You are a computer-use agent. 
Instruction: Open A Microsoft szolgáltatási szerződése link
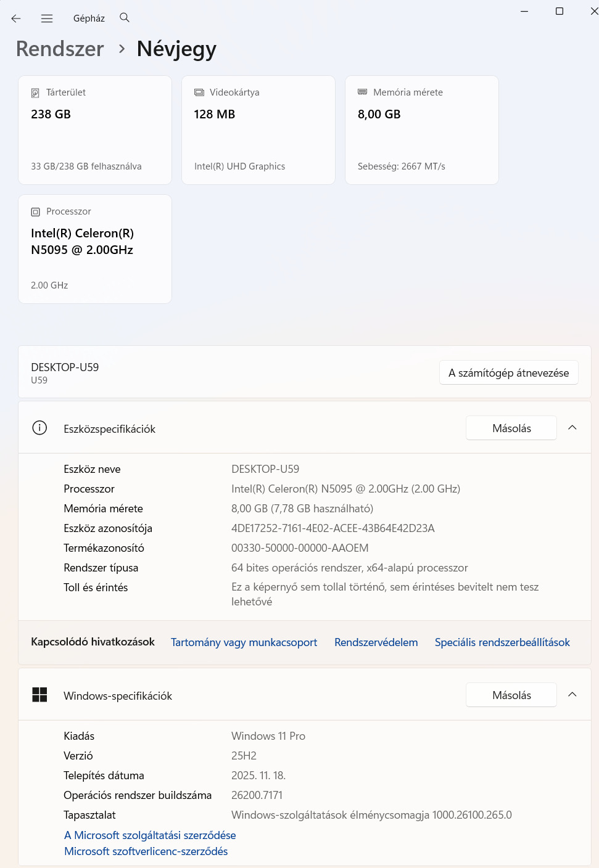pyautogui.click(x=150, y=835)
